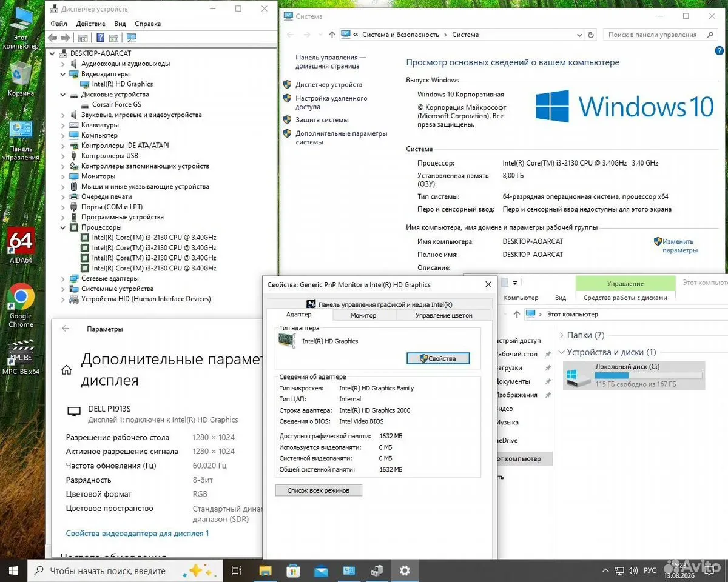Click the blue question-mark help icon in Device Manager

coord(99,38)
